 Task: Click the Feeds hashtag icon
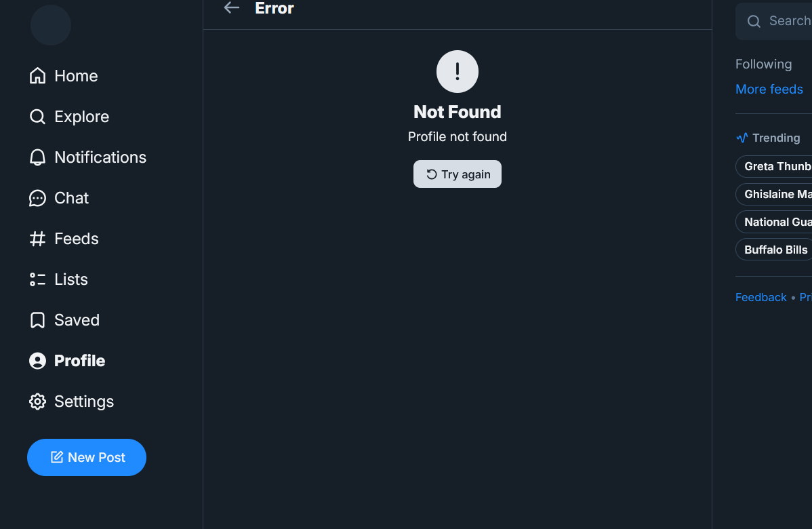[x=37, y=239]
